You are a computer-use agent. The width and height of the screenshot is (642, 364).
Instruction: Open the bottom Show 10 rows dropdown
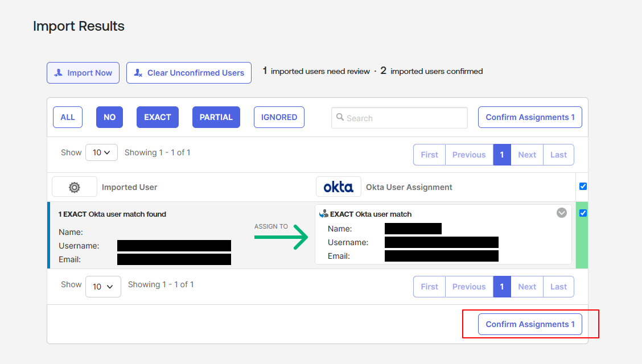pos(103,286)
